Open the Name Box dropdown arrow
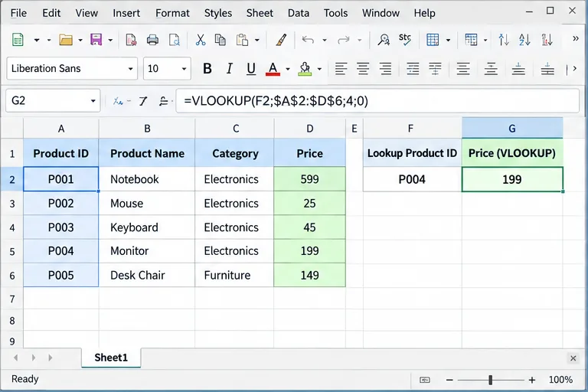Screen dimensions: 588x392 pos(93,100)
